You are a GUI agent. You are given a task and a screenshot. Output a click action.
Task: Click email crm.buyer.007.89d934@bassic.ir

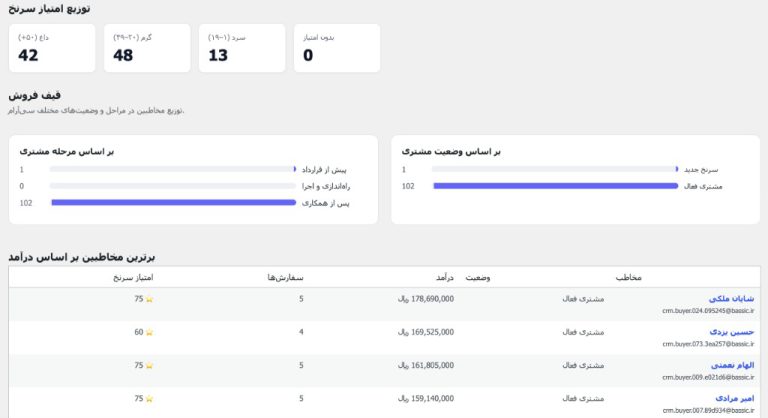[708, 411]
